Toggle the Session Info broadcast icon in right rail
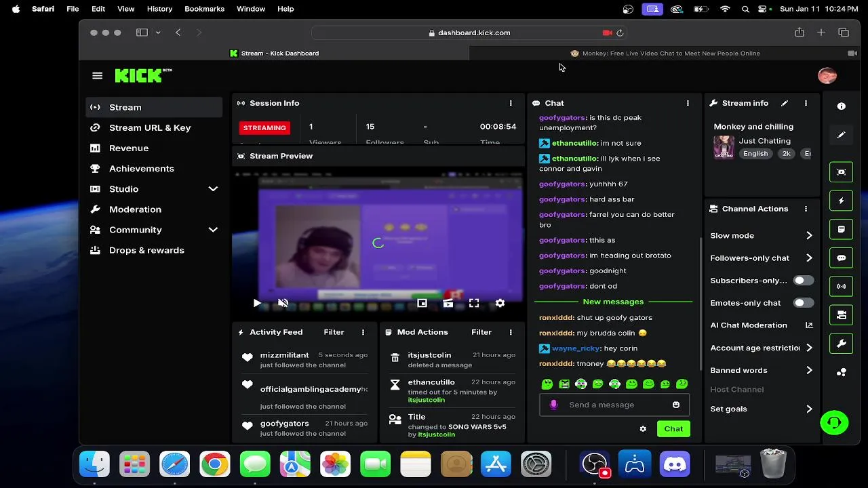Image resolution: width=868 pixels, height=488 pixels. pyautogui.click(x=842, y=287)
